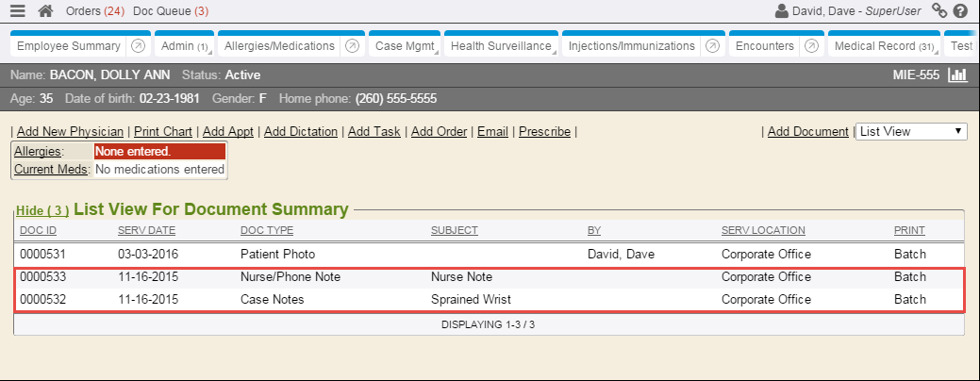Click arrow icon beside Injections/Immunizations tab
Viewport: 980px width, 381px height.
[712, 46]
